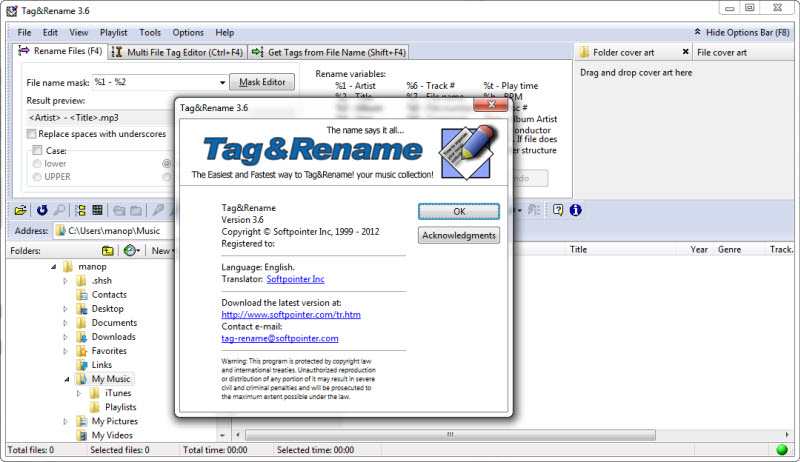Screen dimensions: 800x462
Task: Open the File name mask dropdown
Action: (x=222, y=82)
